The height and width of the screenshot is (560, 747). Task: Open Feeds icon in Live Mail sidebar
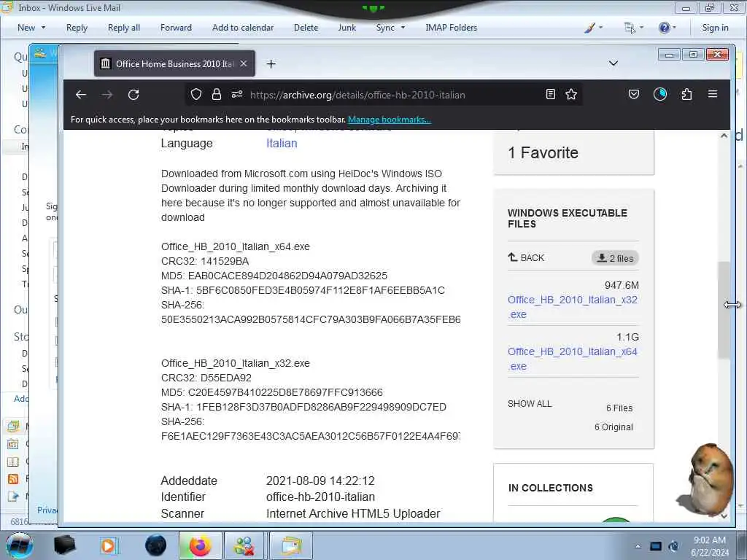pos(13,478)
